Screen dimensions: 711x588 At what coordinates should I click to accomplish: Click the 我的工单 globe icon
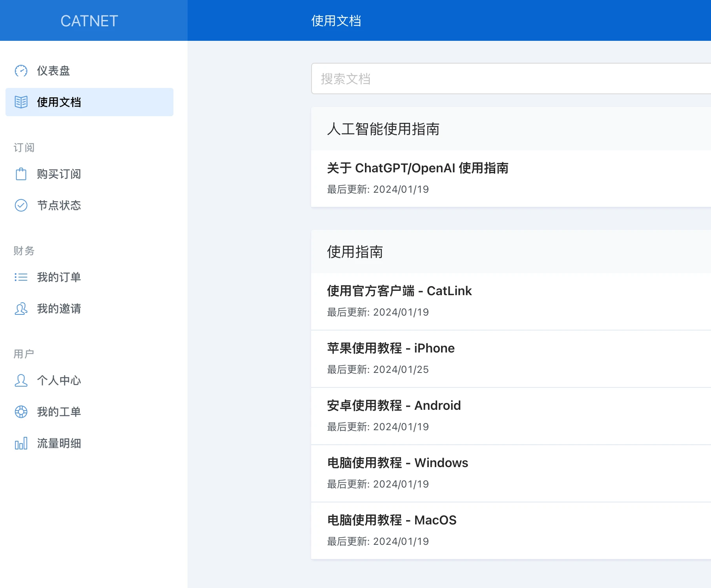(21, 412)
